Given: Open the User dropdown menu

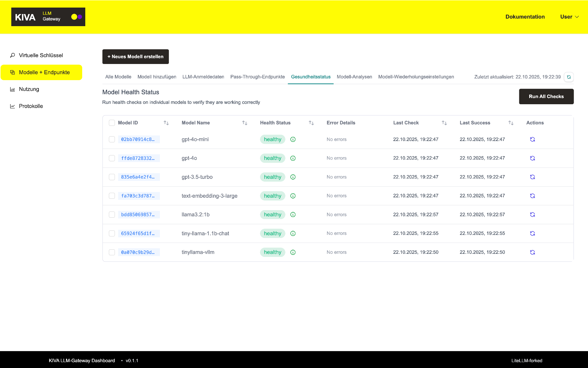Looking at the screenshot, I should [x=569, y=17].
